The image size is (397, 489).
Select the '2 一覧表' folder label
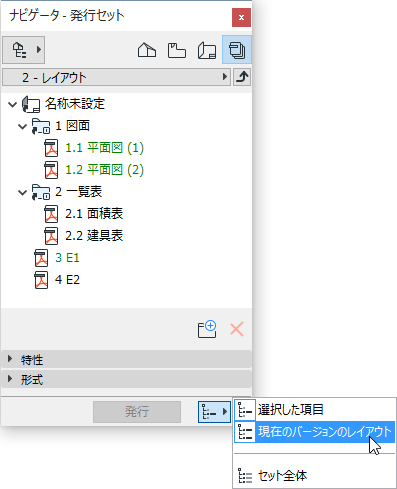pyautogui.click(x=78, y=192)
